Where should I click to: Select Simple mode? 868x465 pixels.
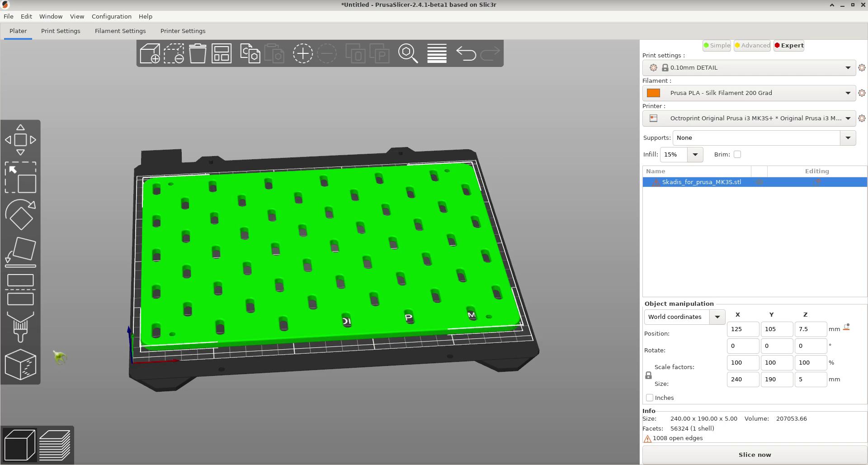click(717, 45)
